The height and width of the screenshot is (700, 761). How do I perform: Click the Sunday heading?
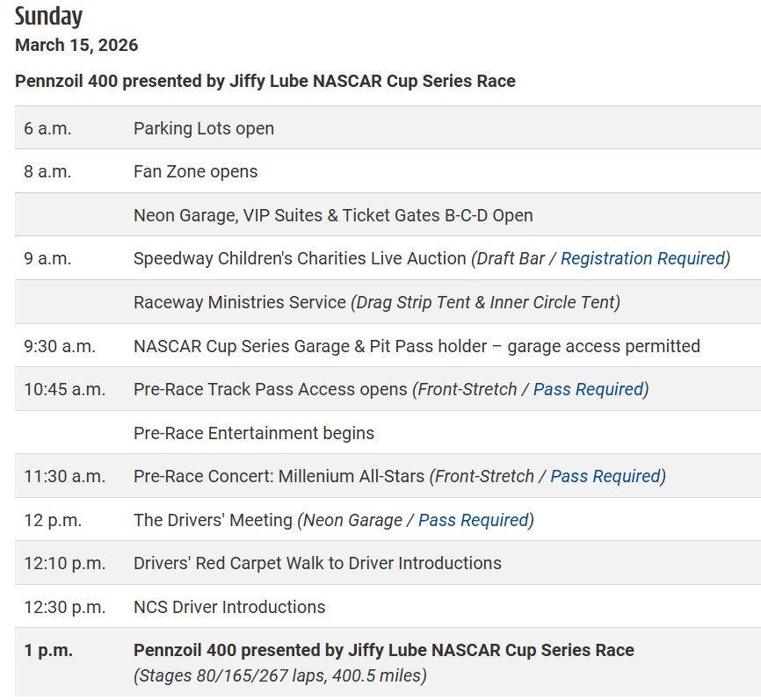[x=48, y=16]
